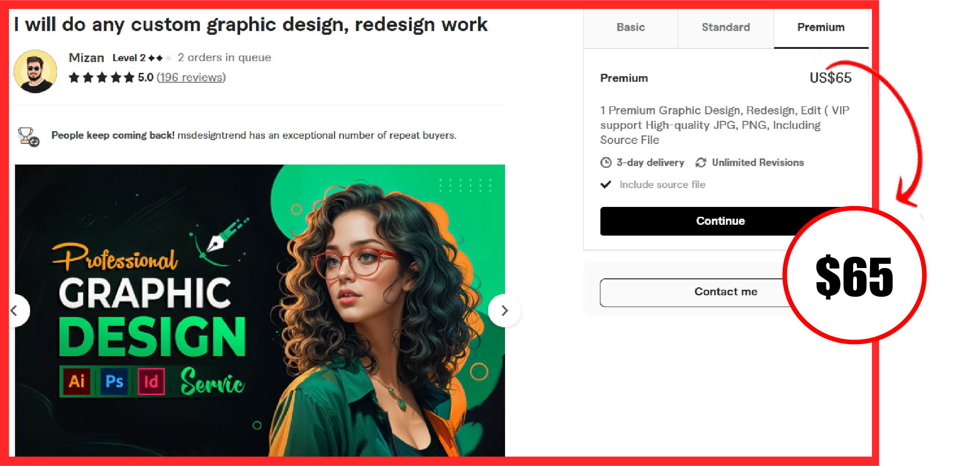Click the Unlimited Revisions refresh icon
This screenshot has width=980, height=466.
[x=701, y=163]
